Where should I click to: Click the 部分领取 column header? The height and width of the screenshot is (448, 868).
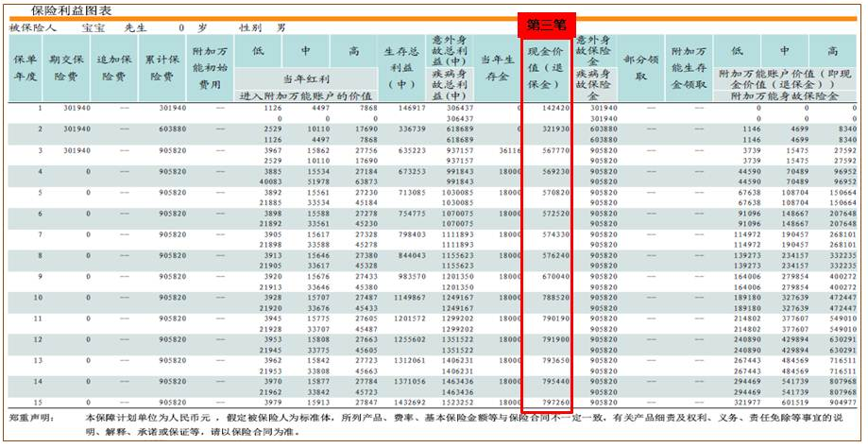(640, 68)
